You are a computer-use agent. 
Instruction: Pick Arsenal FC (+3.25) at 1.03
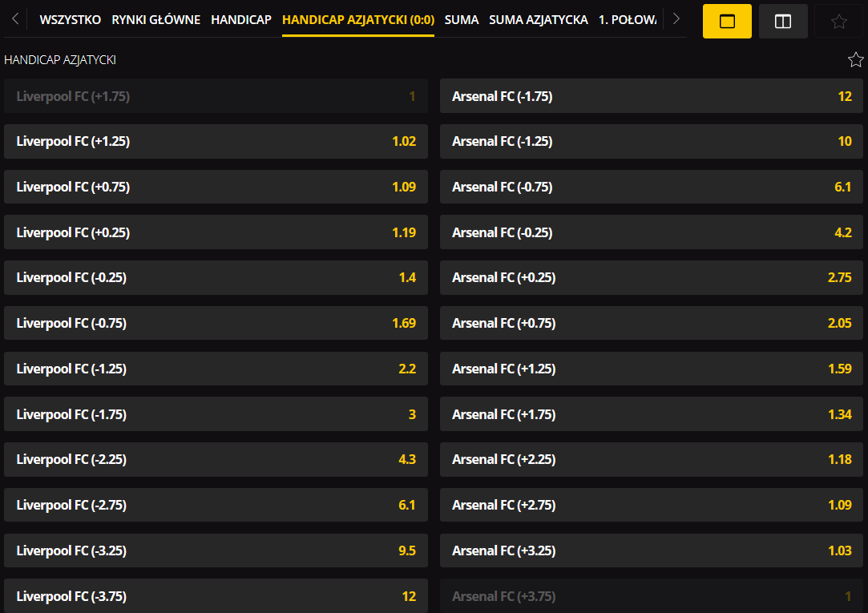pyautogui.click(x=652, y=550)
